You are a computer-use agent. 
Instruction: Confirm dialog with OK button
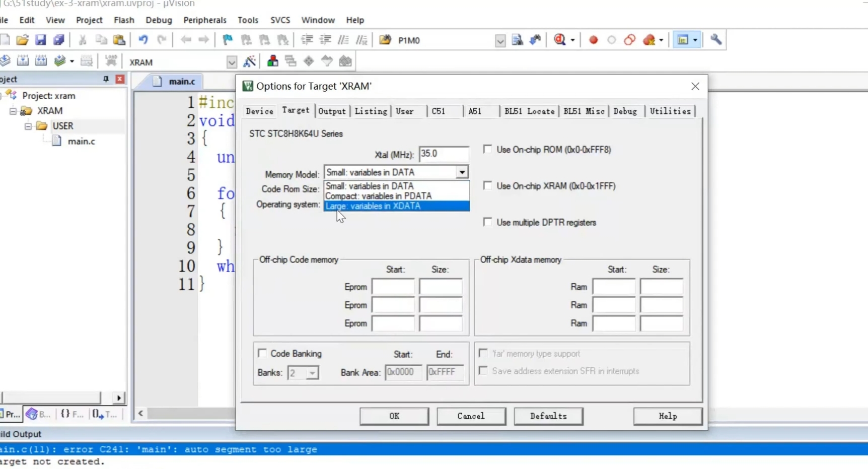click(x=394, y=416)
